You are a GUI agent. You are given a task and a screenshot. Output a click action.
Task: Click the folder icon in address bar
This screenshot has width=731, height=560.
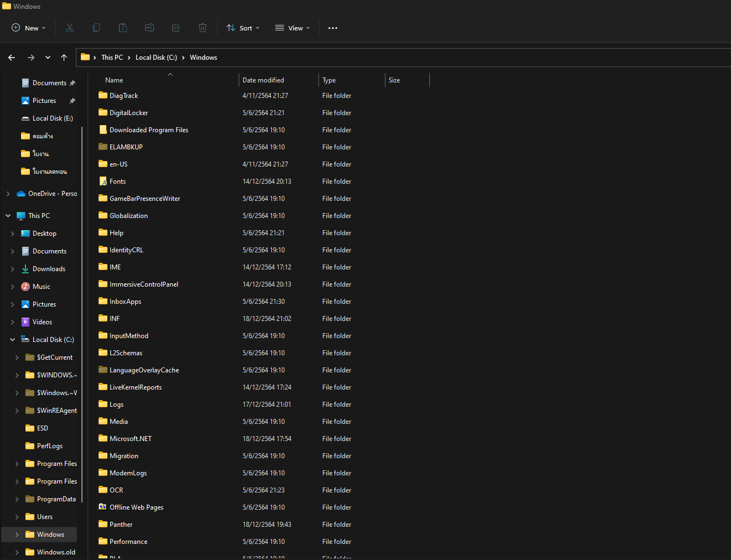tap(85, 58)
